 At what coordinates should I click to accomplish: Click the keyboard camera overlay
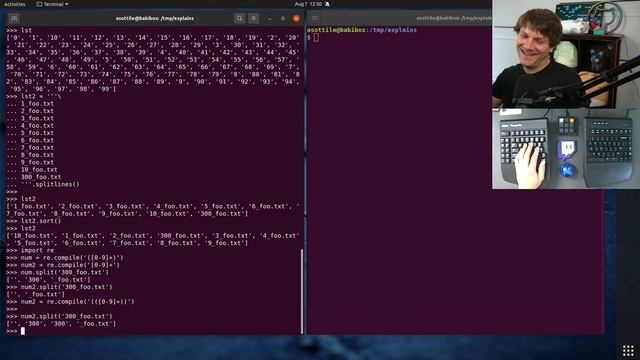coord(566,149)
